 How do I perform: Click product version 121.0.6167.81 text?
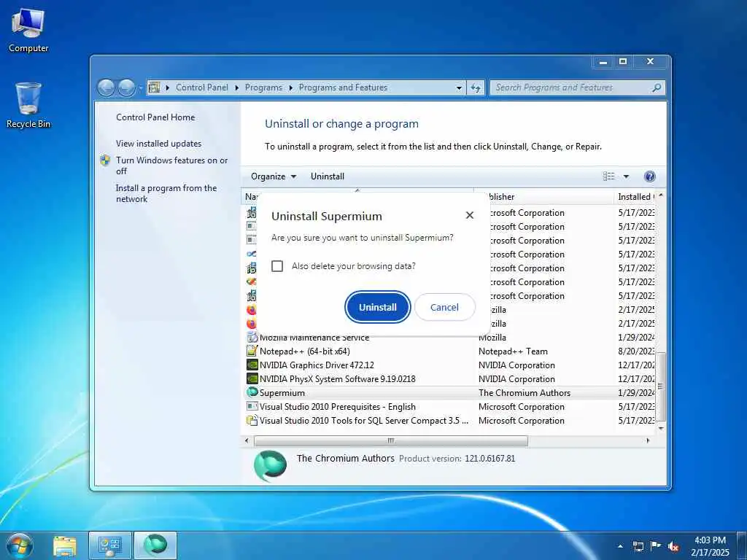click(x=489, y=459)
